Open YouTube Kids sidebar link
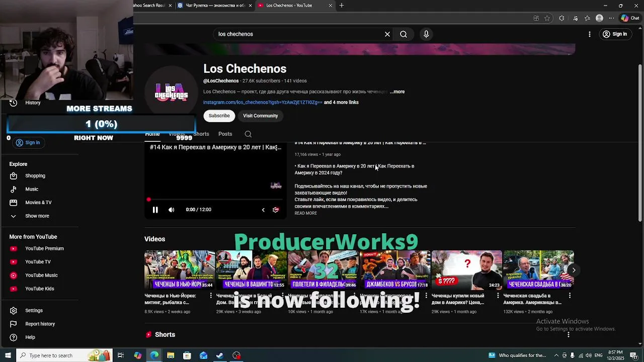Viewport: 644px width, 362px height. (40, 289)
